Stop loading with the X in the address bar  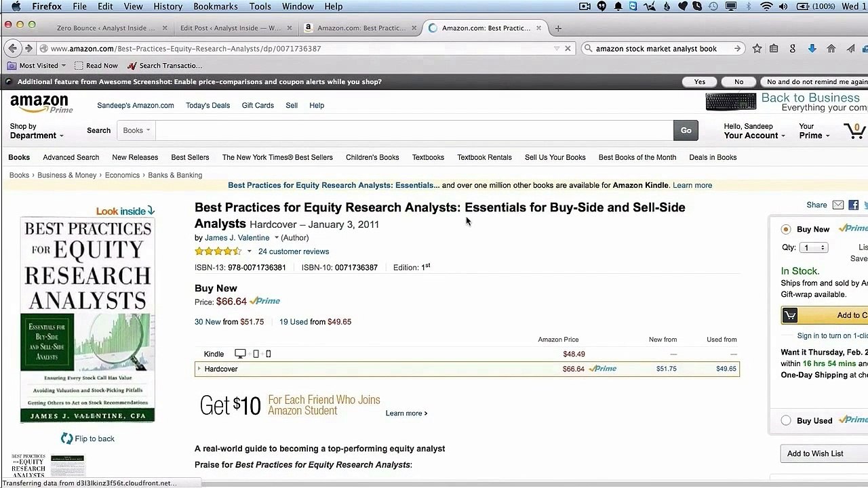(x=568, y=49)
